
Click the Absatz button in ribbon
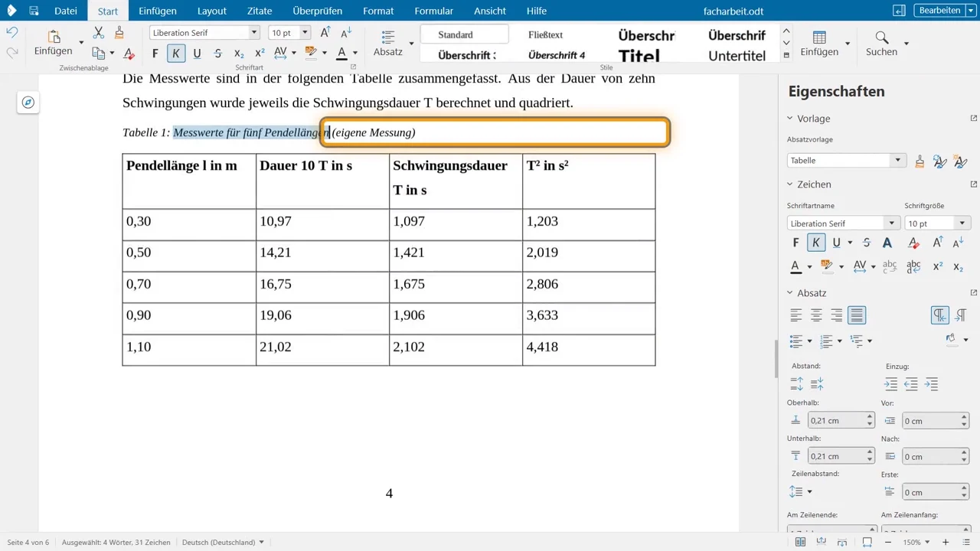pyautogui.click(x=388, y=44)
